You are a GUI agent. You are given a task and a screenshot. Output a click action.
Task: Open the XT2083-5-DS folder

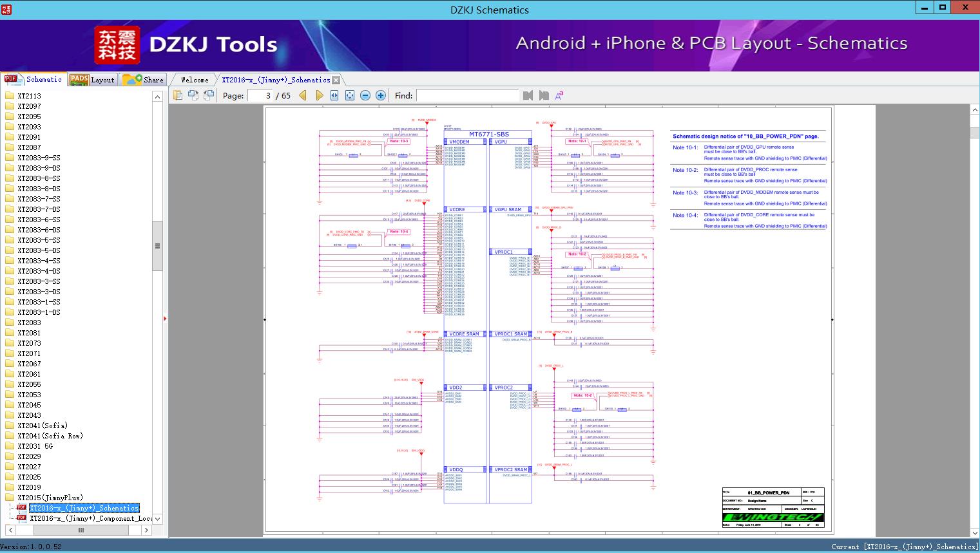[x=33, y=250]
